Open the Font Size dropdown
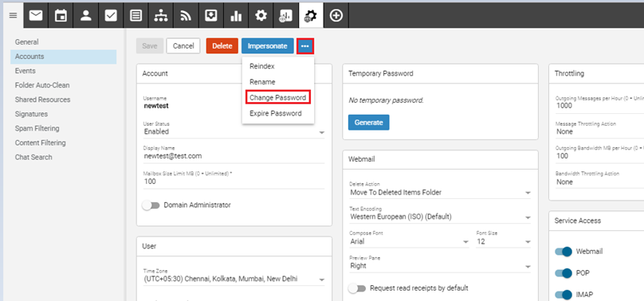 point(504,241)
